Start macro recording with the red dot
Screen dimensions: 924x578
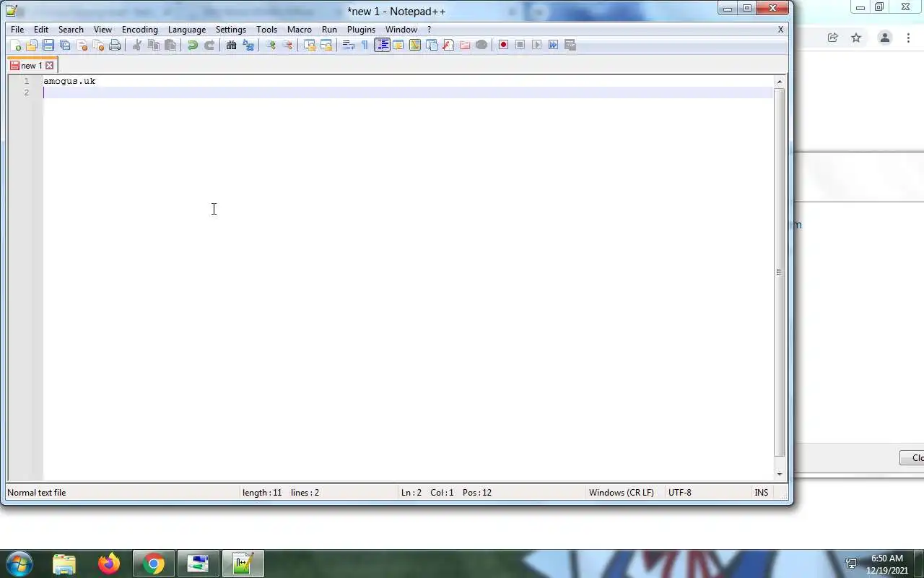503,45
